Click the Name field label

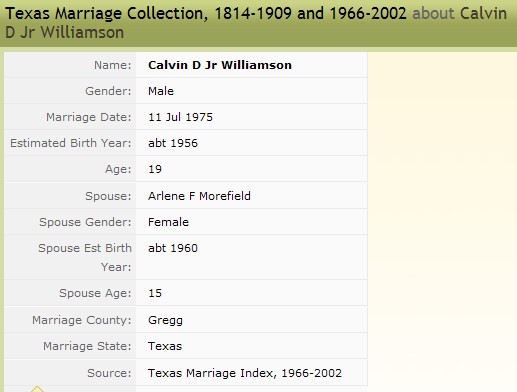point(112,65)
